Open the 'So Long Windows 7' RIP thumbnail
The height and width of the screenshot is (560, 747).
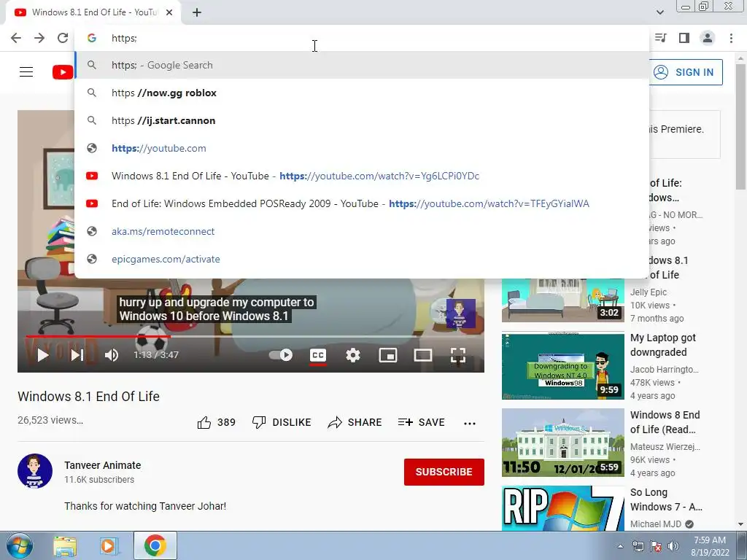pyautogui.click(x=562, y=508)
